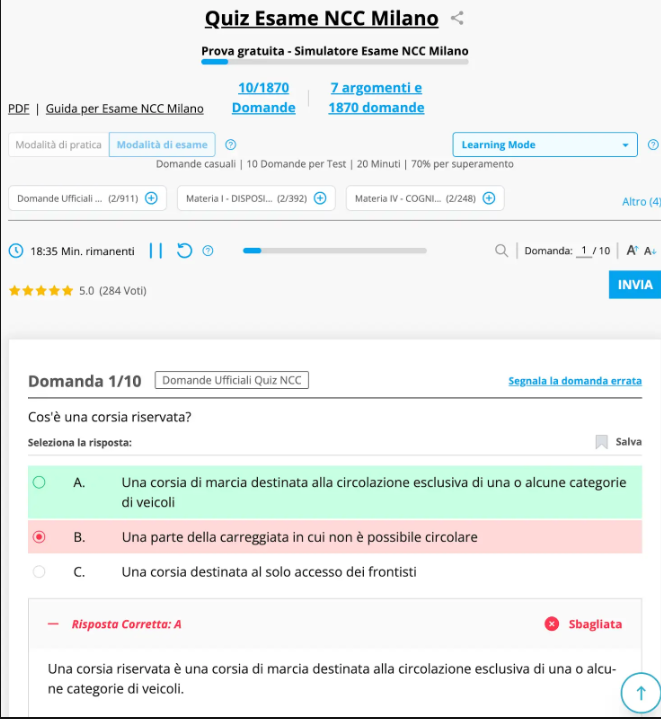The image size is (661, 719).
Task: Click the quiz progress bar
Action: pos(335,250)
